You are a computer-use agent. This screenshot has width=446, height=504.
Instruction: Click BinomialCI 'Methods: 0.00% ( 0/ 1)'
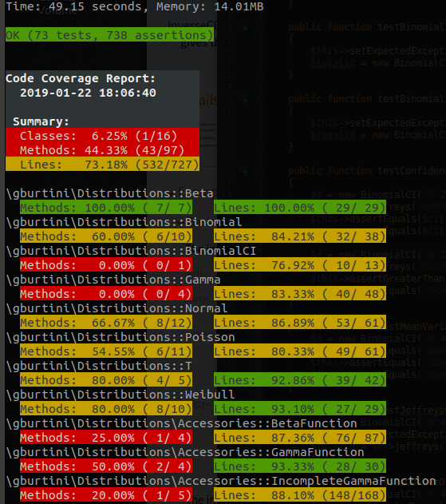click(x=106, y=265)
